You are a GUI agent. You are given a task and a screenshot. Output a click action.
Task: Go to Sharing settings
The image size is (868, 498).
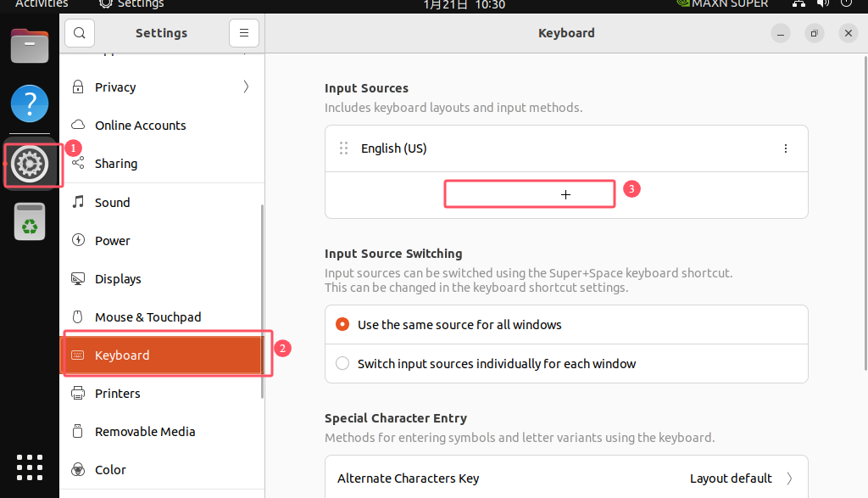(162, 164)
